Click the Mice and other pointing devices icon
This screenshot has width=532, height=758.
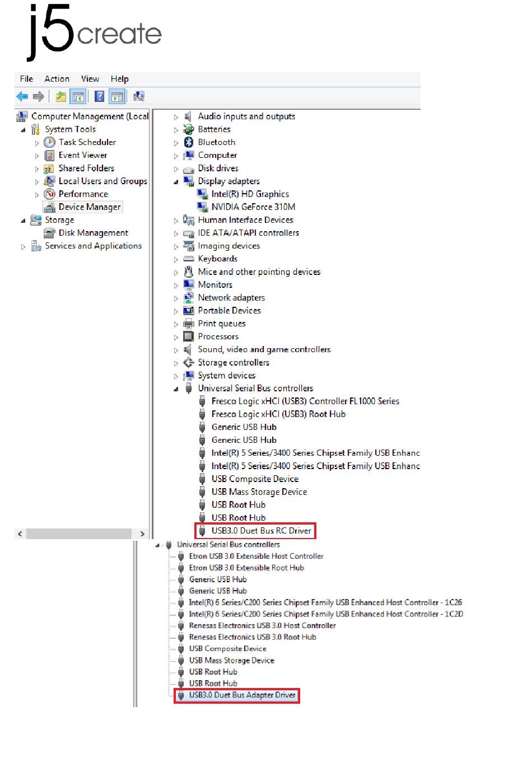(189, 272)
